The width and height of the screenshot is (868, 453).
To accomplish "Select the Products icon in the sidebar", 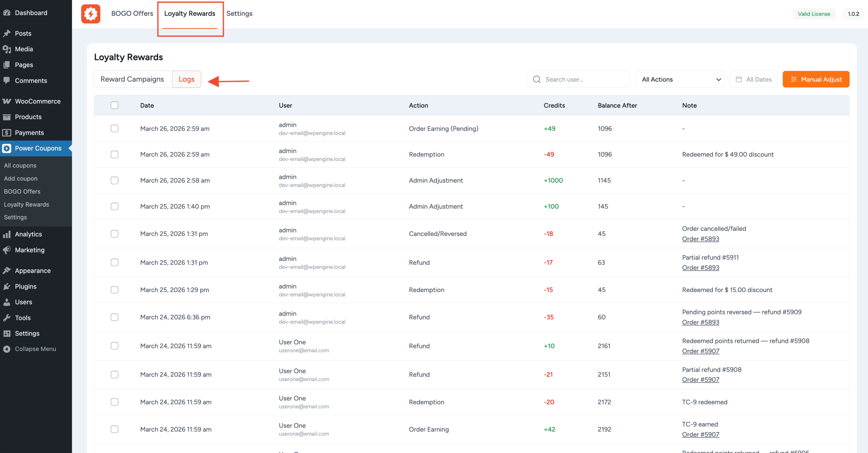I will 7,117.
